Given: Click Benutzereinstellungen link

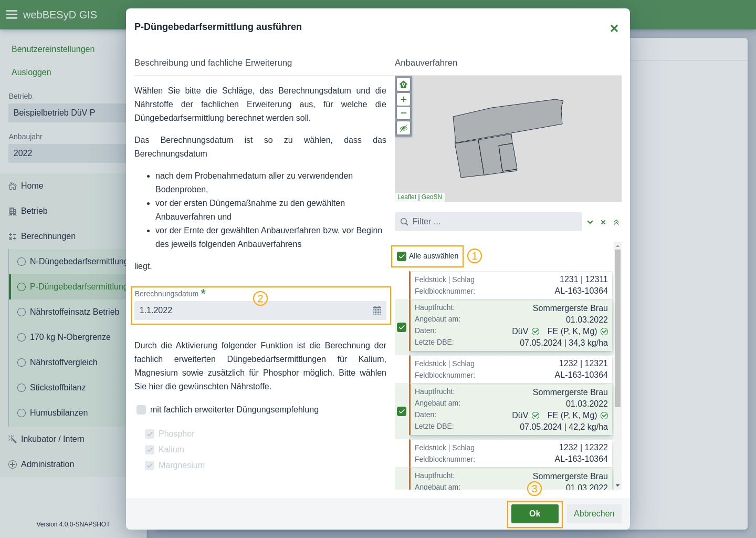Looking at the screenshot, I should coord(53,49).
